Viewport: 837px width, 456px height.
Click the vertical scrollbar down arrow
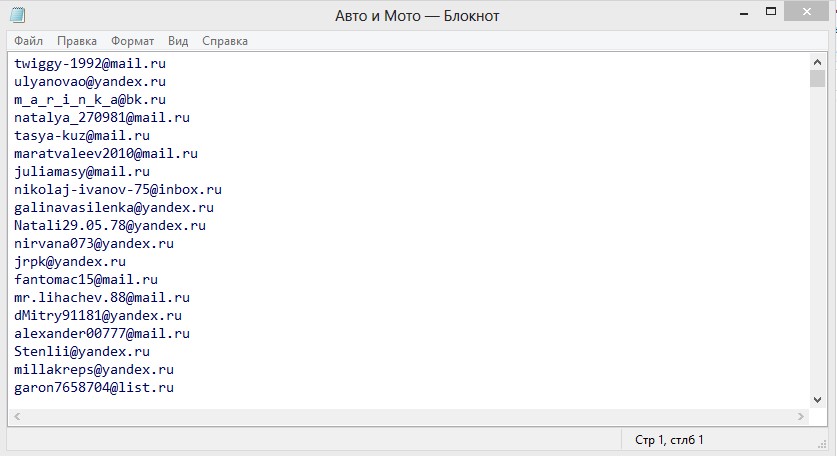(817, 399)
